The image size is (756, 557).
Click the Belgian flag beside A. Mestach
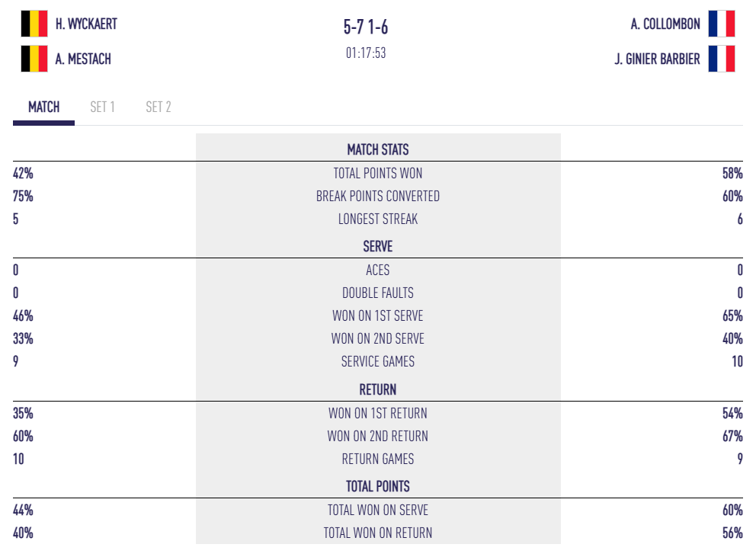(34, 59)
